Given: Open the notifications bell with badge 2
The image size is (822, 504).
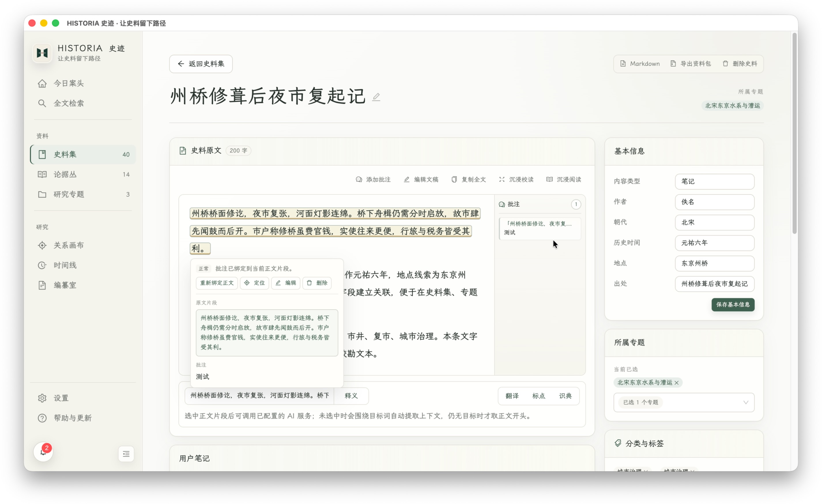Looking at the screenshot, I should tap(43, 452).
